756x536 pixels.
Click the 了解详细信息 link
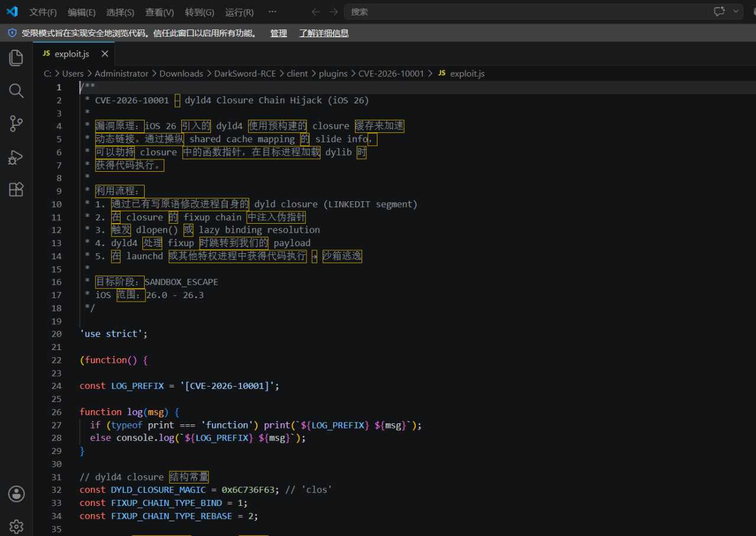324,33
